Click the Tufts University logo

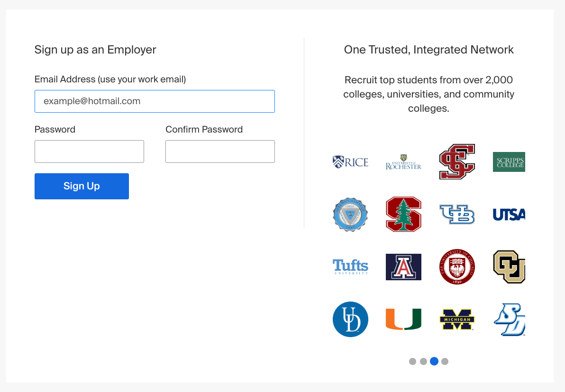(x=350, y=267)
